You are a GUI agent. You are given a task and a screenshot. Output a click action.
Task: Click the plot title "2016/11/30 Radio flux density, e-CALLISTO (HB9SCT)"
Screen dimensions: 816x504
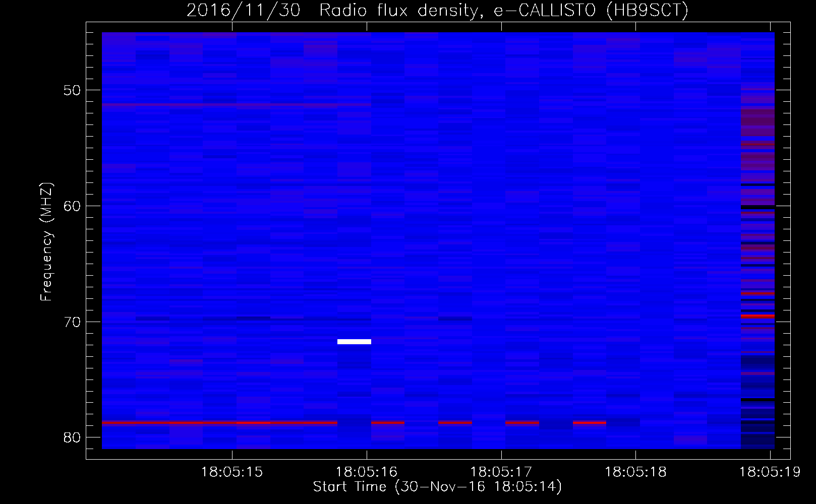coord(437,10)
